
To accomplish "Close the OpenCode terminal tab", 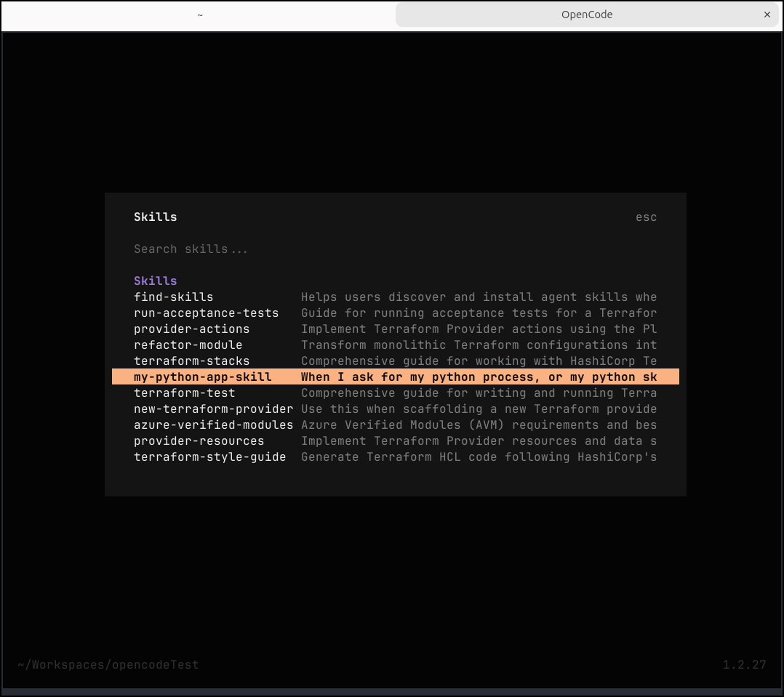I will (x=767, y=15).
